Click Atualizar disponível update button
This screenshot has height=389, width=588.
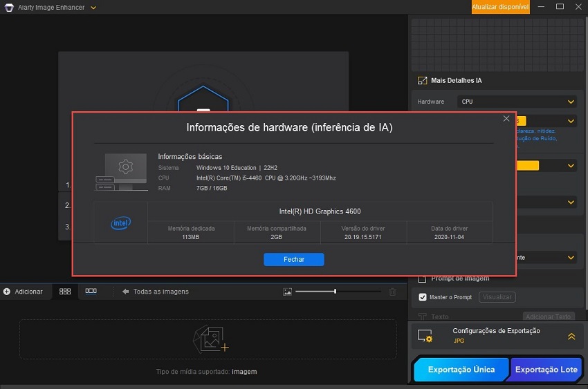pyautogui.click(x=500, y=7)
